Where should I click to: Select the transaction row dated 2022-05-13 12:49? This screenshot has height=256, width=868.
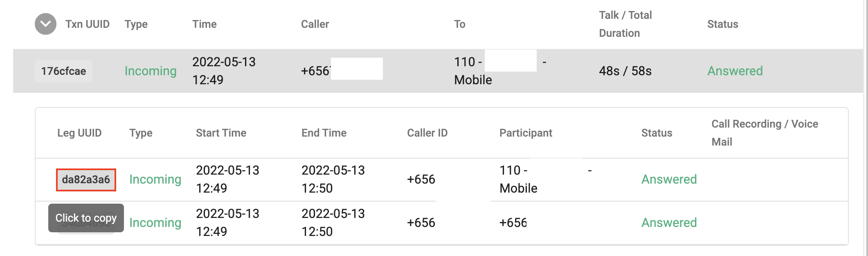coord(438,71)
